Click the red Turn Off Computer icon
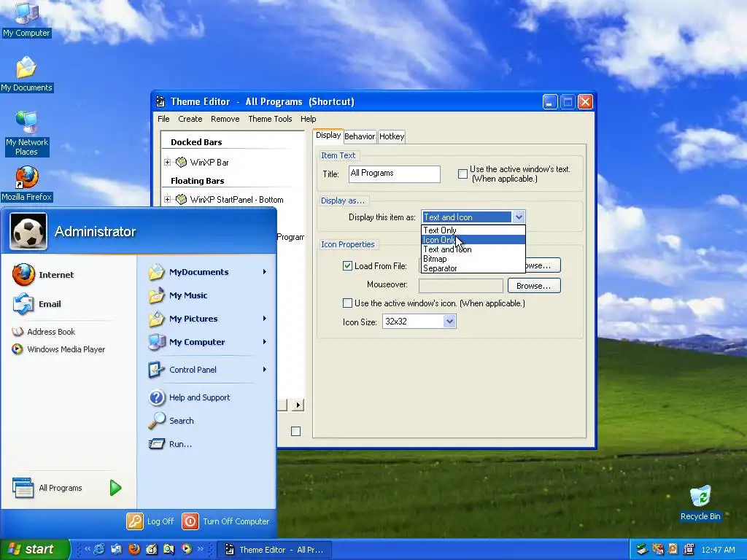 click(190, 521)
